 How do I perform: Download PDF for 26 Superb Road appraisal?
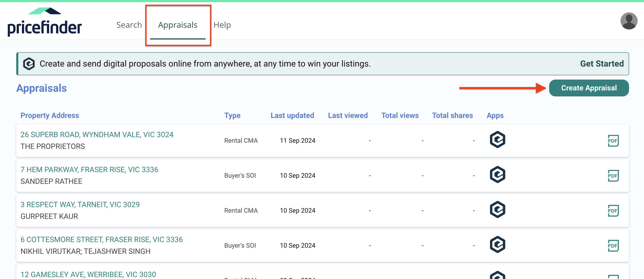pyautogui.click(x=613, y=141)
